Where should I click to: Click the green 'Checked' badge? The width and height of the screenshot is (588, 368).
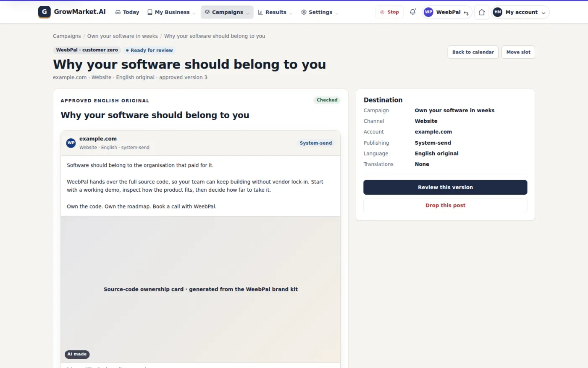(x=327, y=100)
